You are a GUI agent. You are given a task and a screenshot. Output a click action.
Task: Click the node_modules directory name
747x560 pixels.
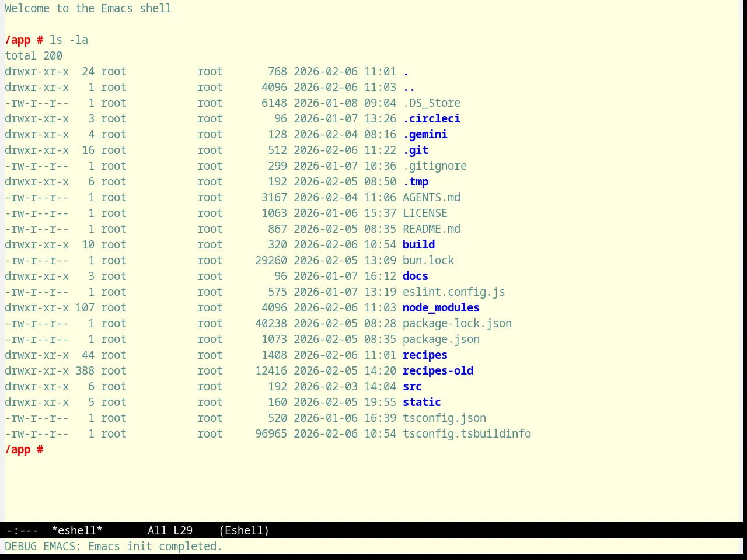tap(441, 308)
